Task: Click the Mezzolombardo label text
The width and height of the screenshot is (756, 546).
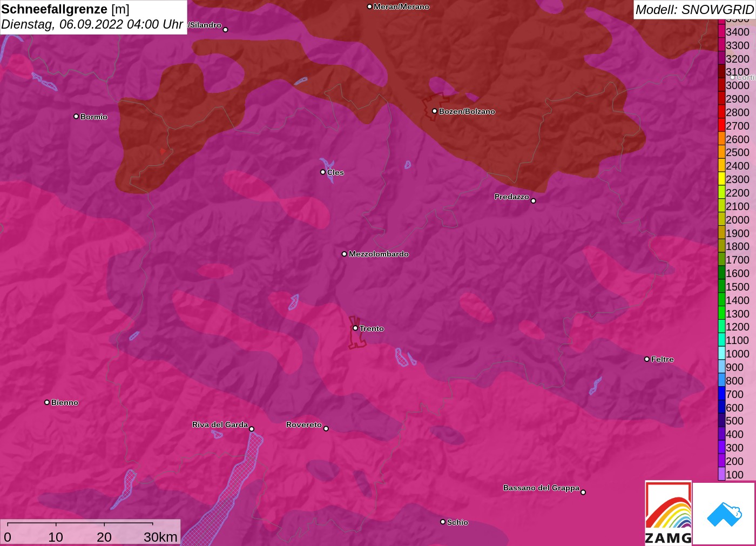Action: tap(379, 254)
